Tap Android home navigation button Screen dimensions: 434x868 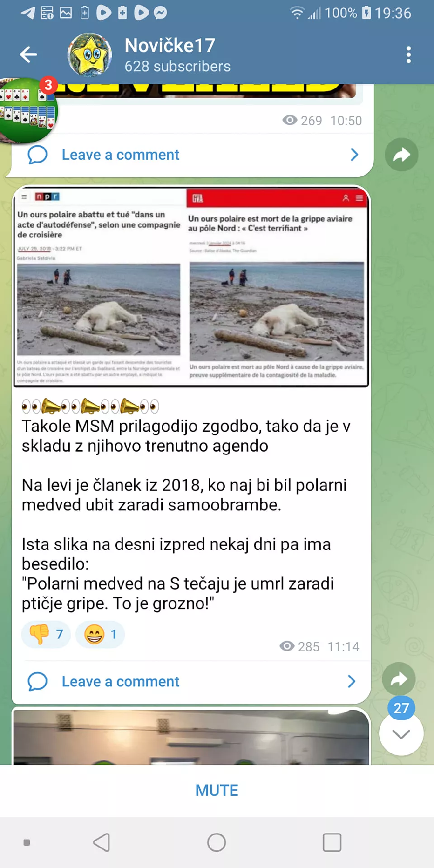tap(217, 842)
